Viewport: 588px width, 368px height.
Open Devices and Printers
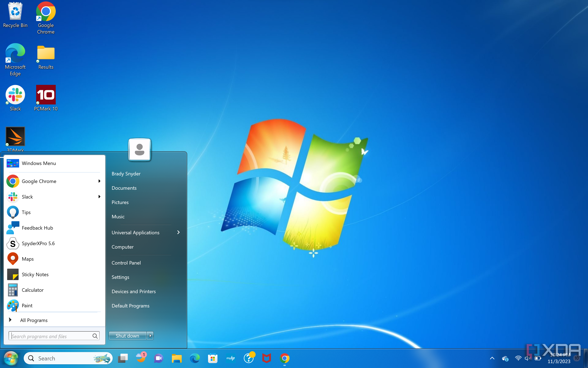134,292
